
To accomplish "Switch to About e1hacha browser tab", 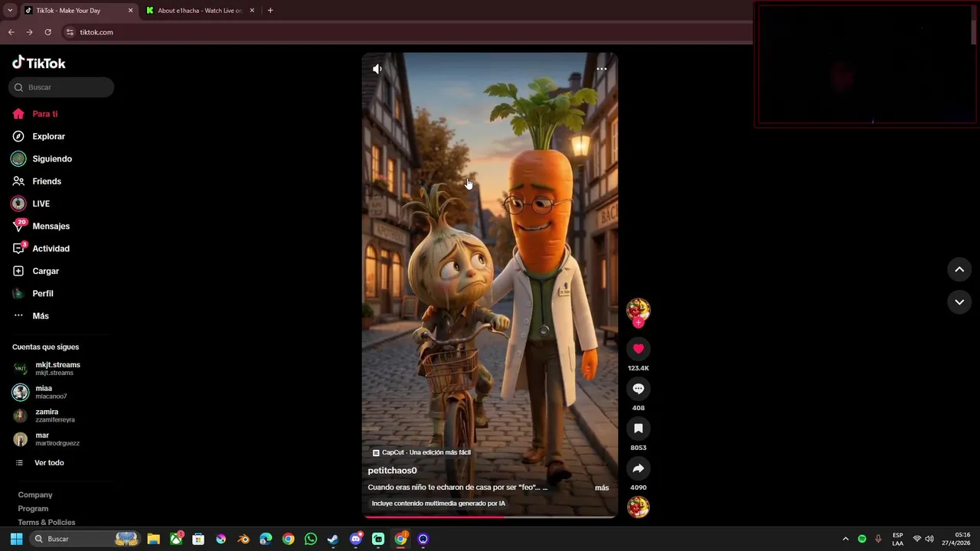I will pyautogui.click(x=200, y=11).
